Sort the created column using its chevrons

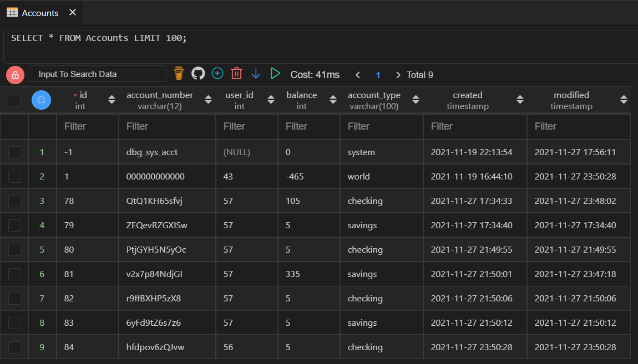520,100
